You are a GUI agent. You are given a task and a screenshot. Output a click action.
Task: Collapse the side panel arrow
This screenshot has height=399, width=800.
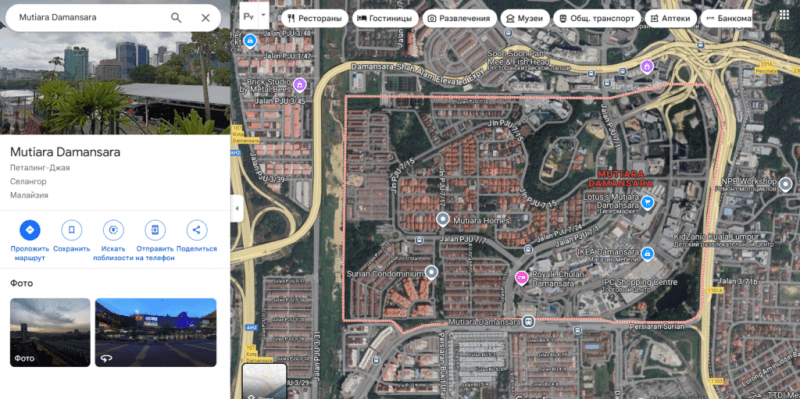[237, 208]
